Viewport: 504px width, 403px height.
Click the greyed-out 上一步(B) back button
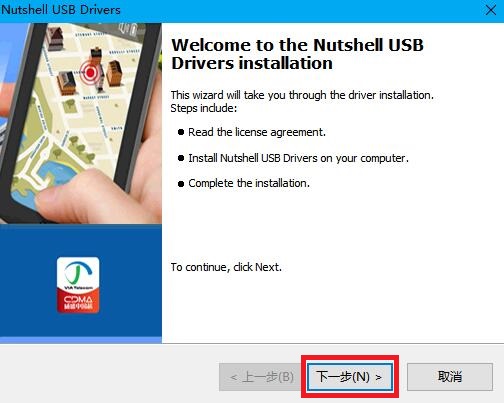[x=261, y=377]
